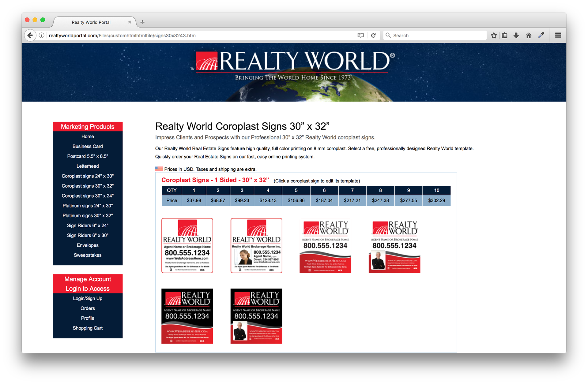This screenshot has height=384, width=588.
Task: Select red wave sign template without photo
Action: click(x=325, y=245)
